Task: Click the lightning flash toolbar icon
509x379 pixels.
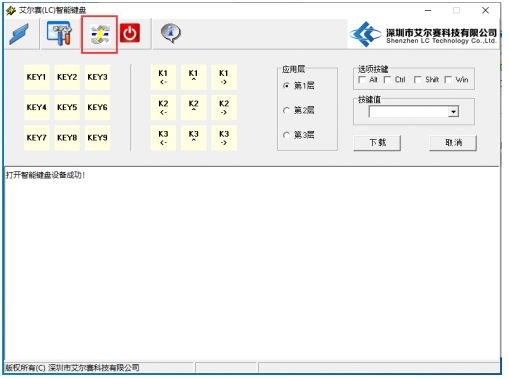Action: coord(100,34)
